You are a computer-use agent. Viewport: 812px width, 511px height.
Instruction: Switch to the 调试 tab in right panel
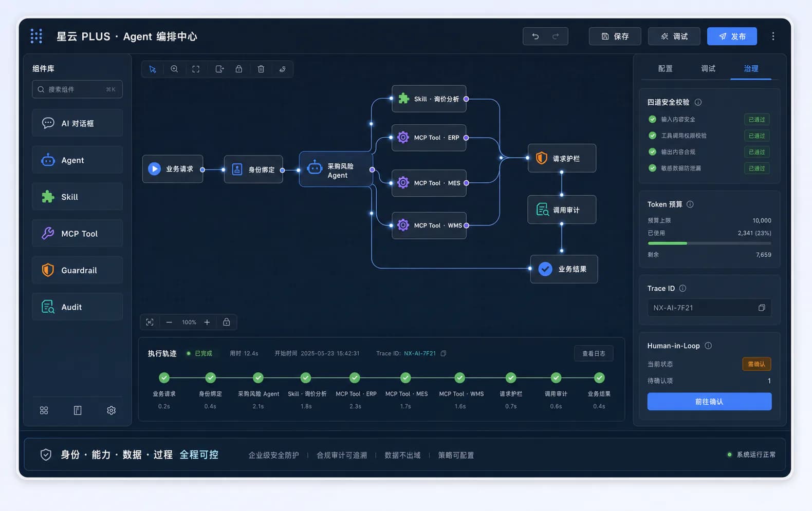pyautogui.click(x=708, y=68)
